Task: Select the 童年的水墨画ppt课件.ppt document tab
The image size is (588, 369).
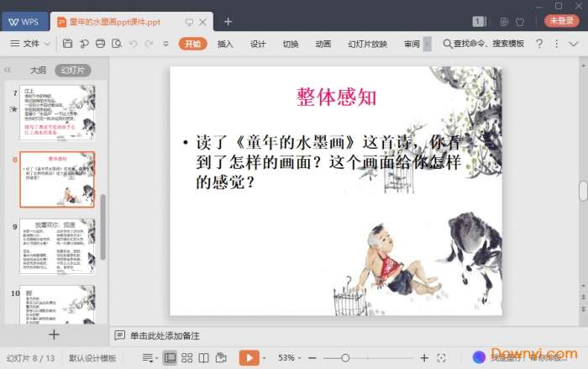Action: (115, 22)
